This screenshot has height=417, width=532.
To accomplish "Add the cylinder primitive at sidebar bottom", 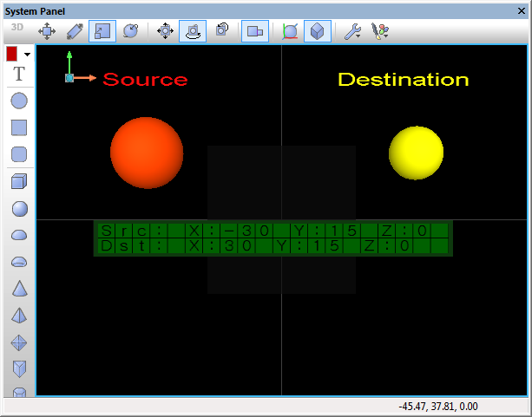I will tap(19, 392).
